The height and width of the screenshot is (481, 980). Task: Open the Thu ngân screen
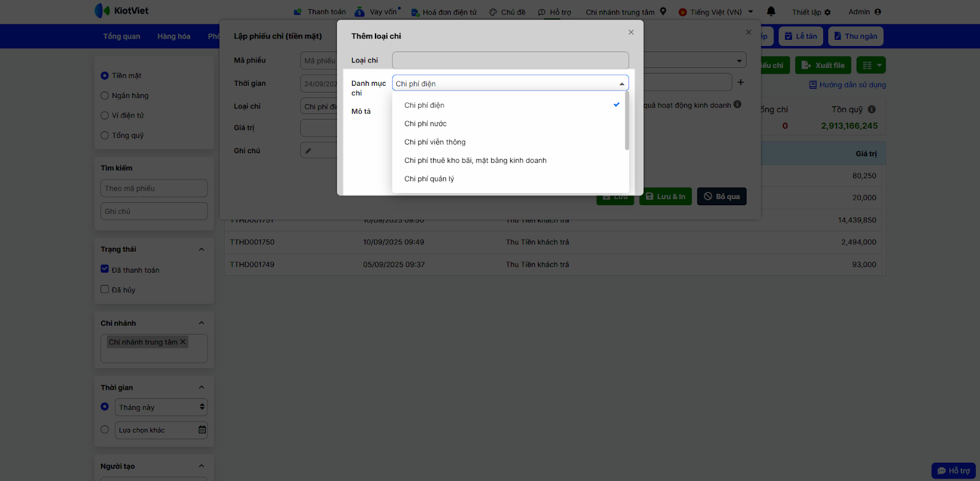pyautogui.click(x=856, y=36)
